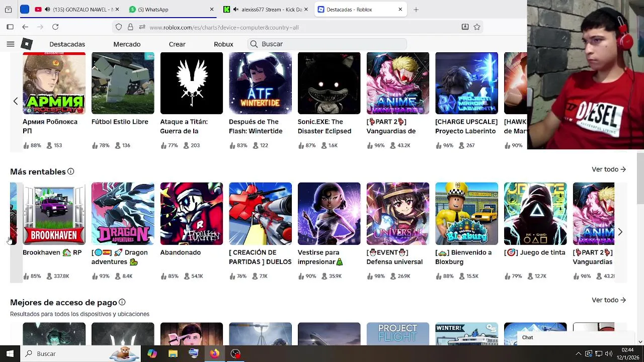Open Abandonado (Forsaken) game thumbnail
Screen dimensions: 644x362
[x=191, y=214]
